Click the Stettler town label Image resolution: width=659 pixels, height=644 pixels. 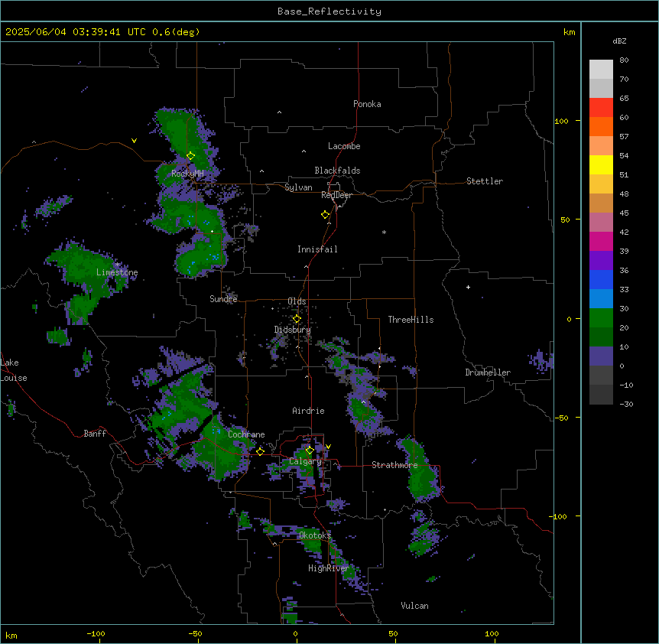(x=484, y=181)
